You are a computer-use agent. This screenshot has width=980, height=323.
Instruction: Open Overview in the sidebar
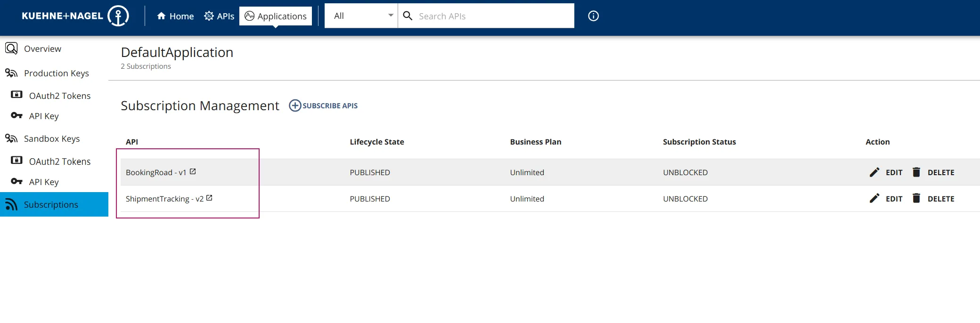pos(42,49)
